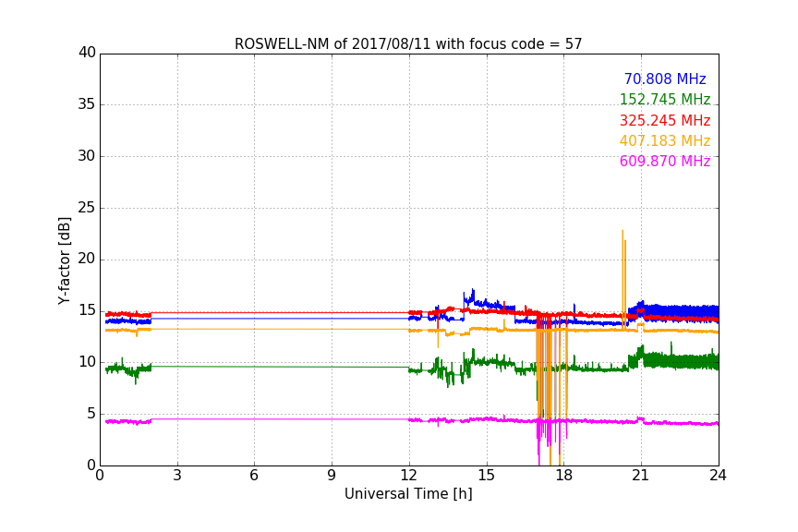Select the 70.808 MHz legend label
Image resolution: width=798 pixels, height=532 pixels.
point(665,79)
